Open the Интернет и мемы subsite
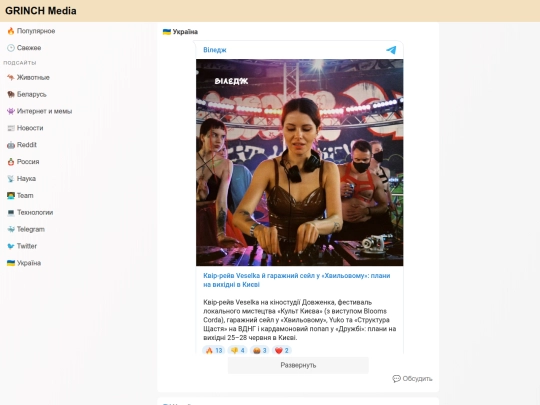The width and height of the screenshot is (540, 405). tap(44, 111)
